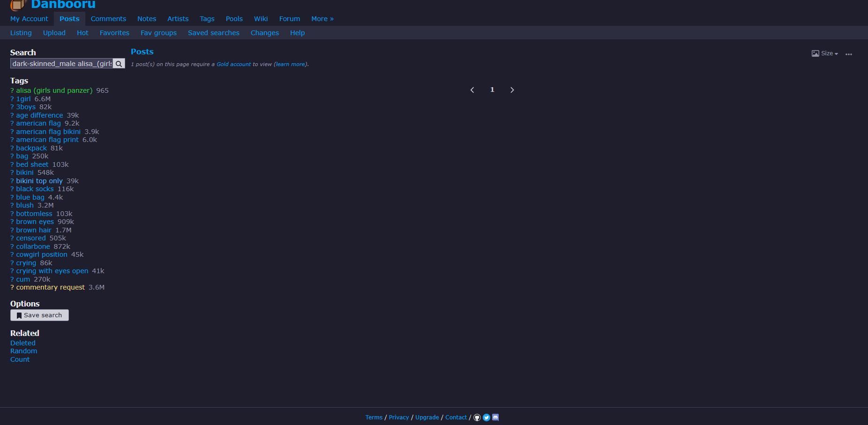Focus the search input field

62,64
